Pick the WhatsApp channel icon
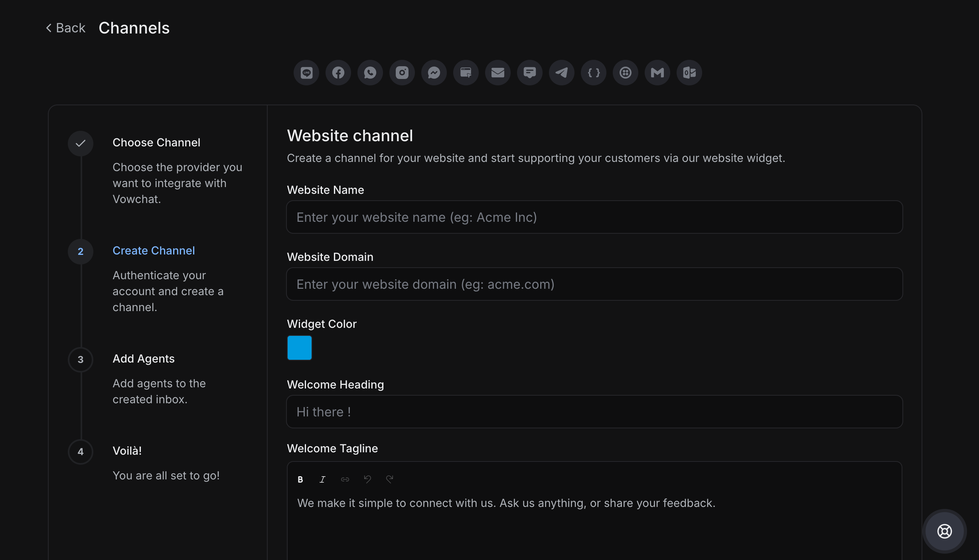This screenshot has height=560, width=979. click(370, 73)
